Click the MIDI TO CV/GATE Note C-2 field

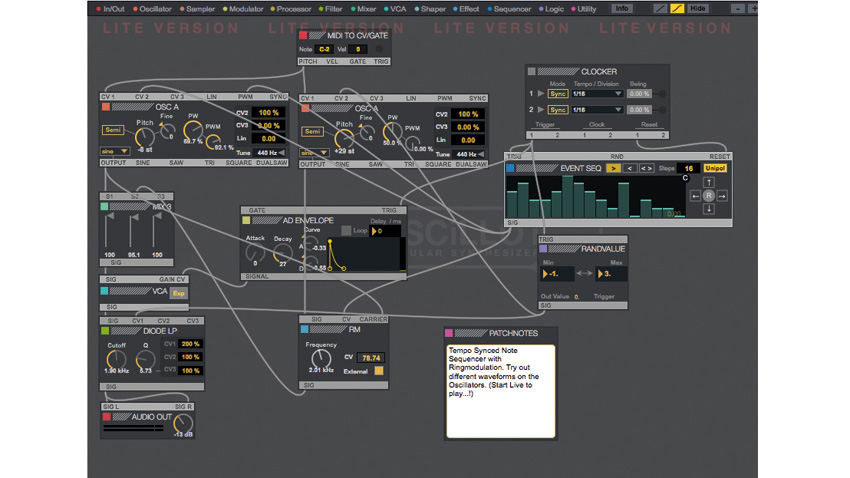point(324,49)
